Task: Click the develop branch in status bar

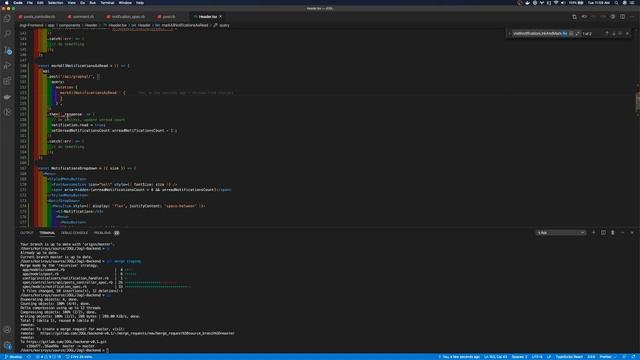Action: pos(13,357)
